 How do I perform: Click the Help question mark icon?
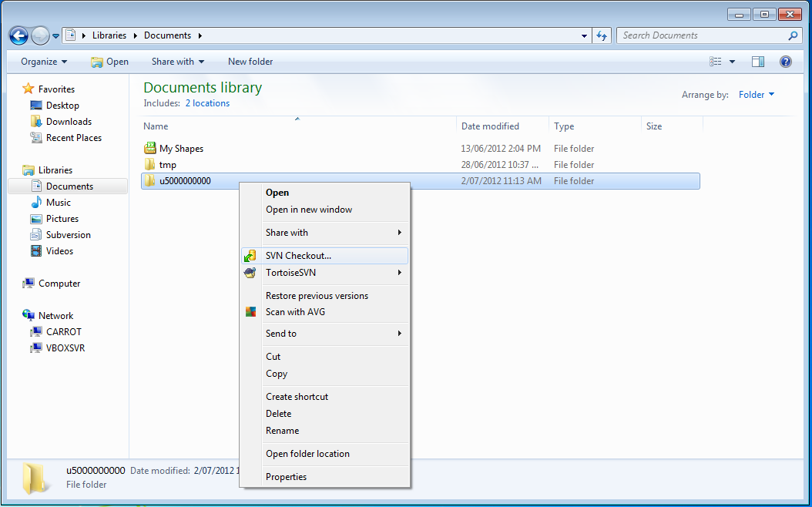[785, 62]
